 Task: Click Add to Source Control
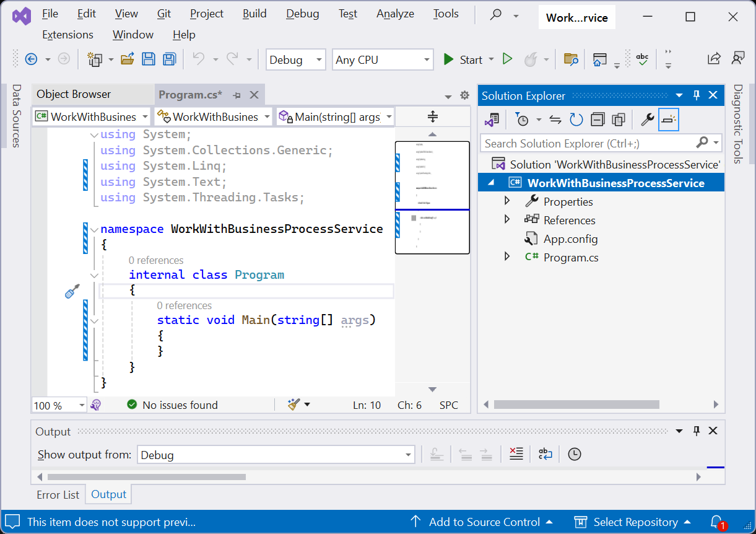(x=482, y=522)
